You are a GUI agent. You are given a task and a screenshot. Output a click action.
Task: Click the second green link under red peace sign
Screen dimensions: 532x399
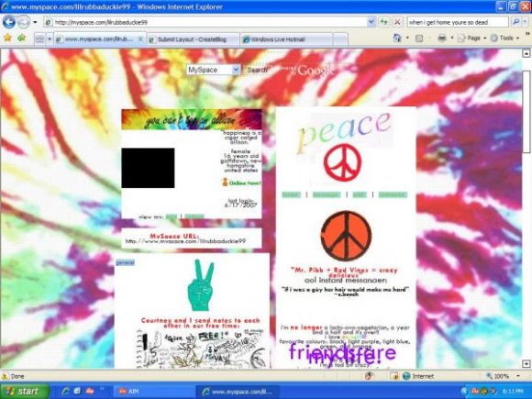pos(326,194)
